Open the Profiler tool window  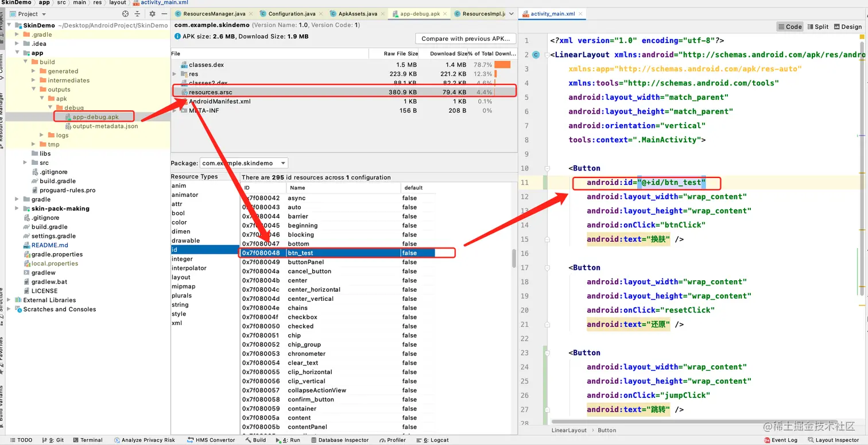coord(392,440)
